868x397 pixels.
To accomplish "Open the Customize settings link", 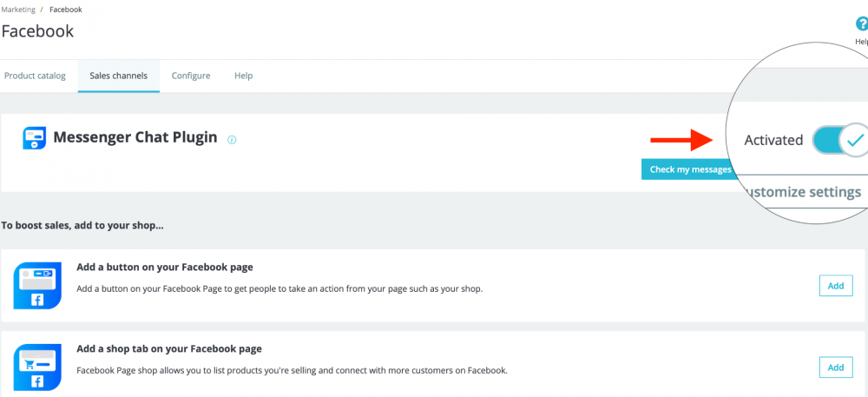I will click(804, 192).
